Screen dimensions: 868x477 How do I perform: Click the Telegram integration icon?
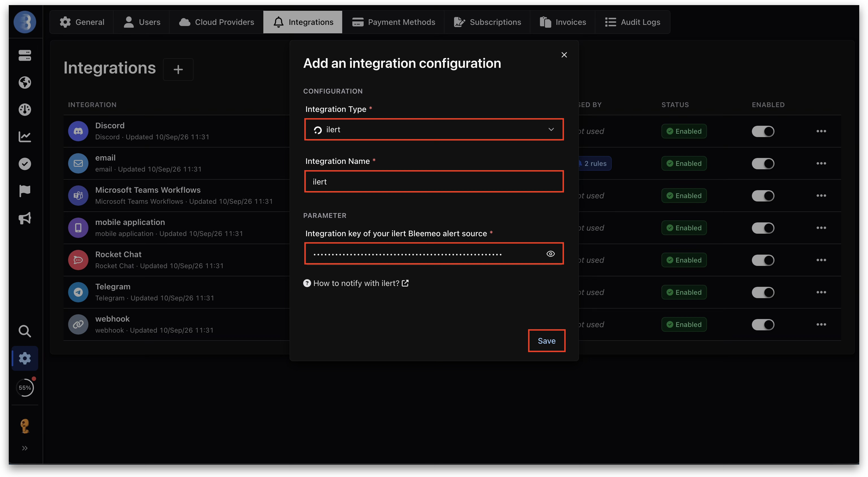click(78, 292)
